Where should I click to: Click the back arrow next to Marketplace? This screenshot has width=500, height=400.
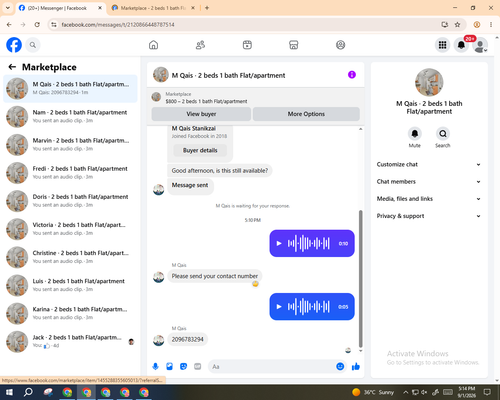tap(12, 67)
